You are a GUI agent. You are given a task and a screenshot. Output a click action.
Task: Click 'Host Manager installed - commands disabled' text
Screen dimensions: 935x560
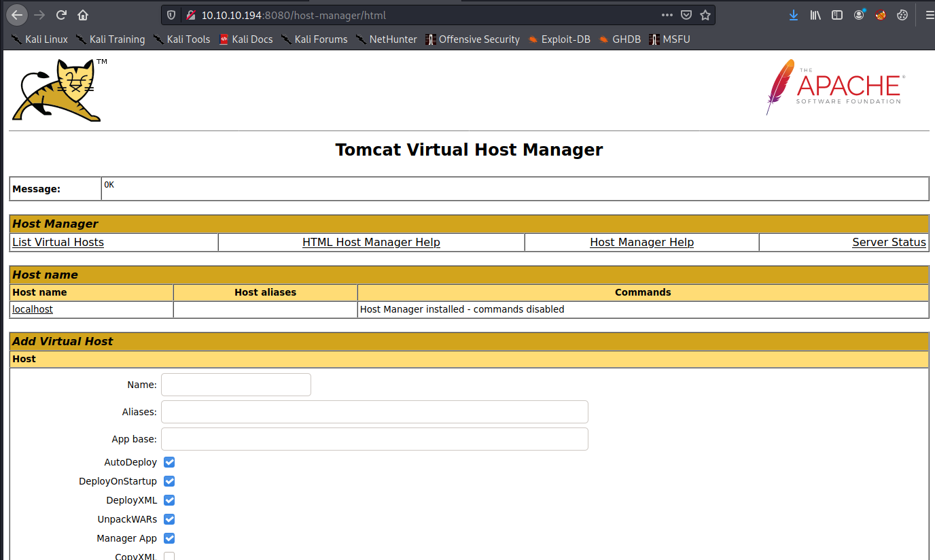462,309
